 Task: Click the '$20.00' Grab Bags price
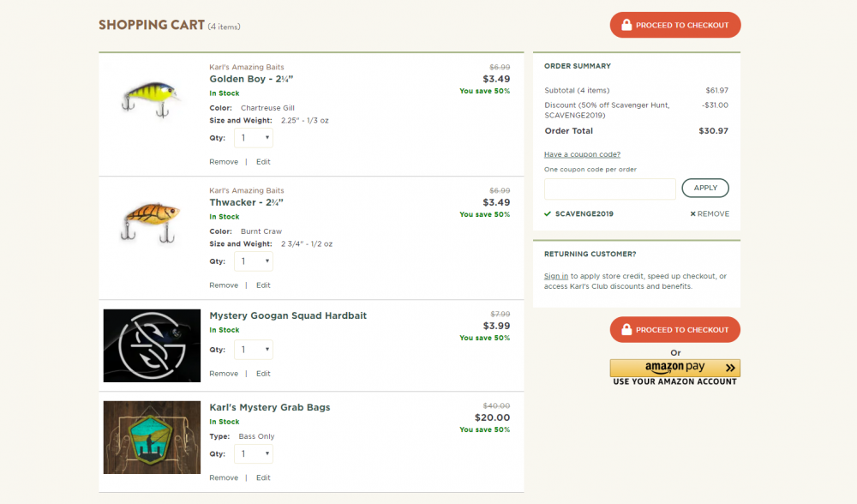tap(492, 417)
